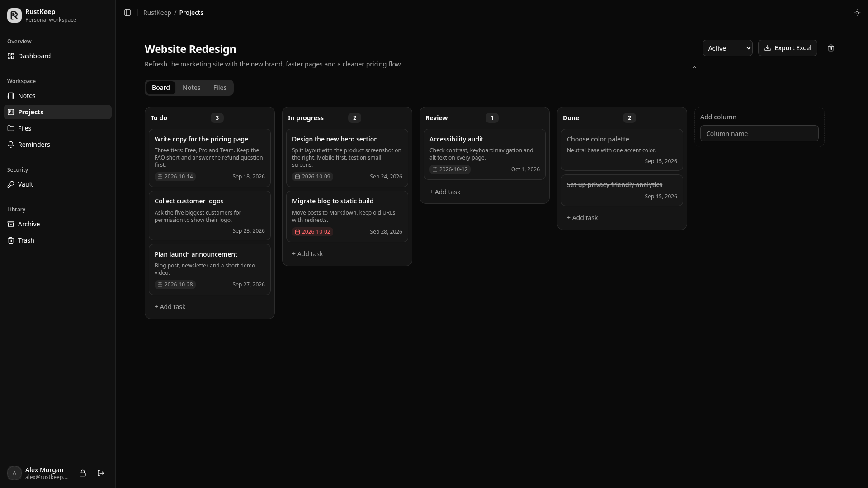This screenshot has height=488, width=868.
Task: Sign out using the logout icon
Action: 101,473
